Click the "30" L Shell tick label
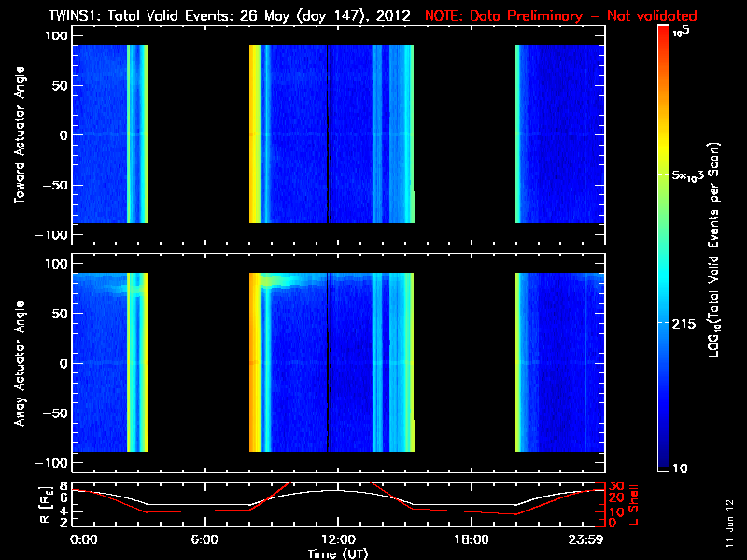The image size is (747, 560). tap(616, 486)
